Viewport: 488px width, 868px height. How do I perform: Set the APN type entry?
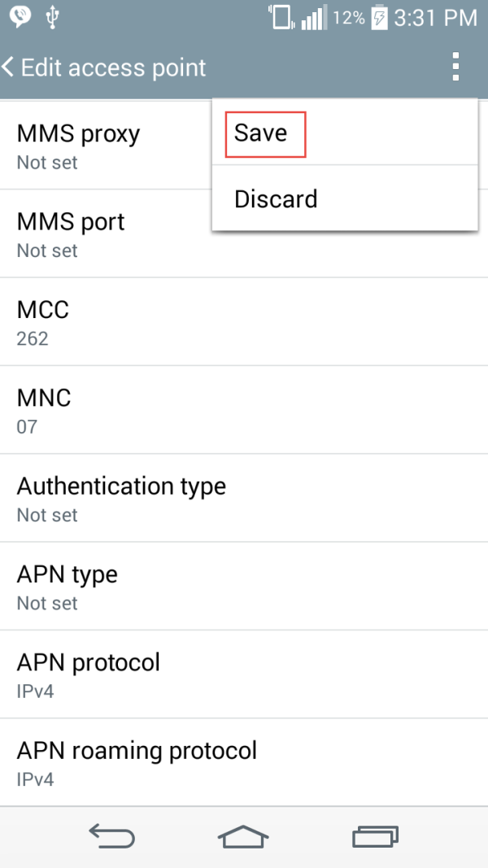point(68,586)
